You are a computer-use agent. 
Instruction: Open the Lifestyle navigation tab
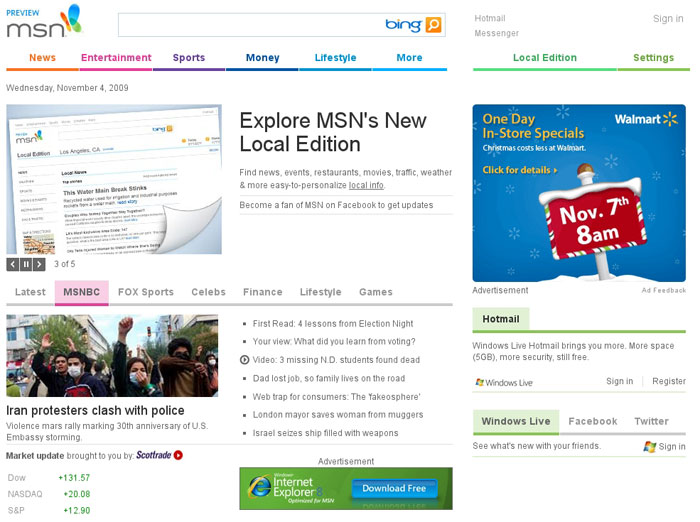pyautogui.click(x=335, y=58)
